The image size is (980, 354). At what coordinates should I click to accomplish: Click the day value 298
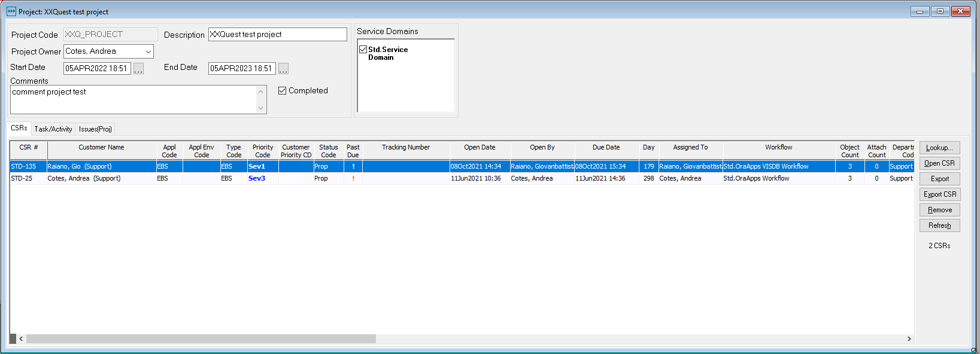point(649,178)
